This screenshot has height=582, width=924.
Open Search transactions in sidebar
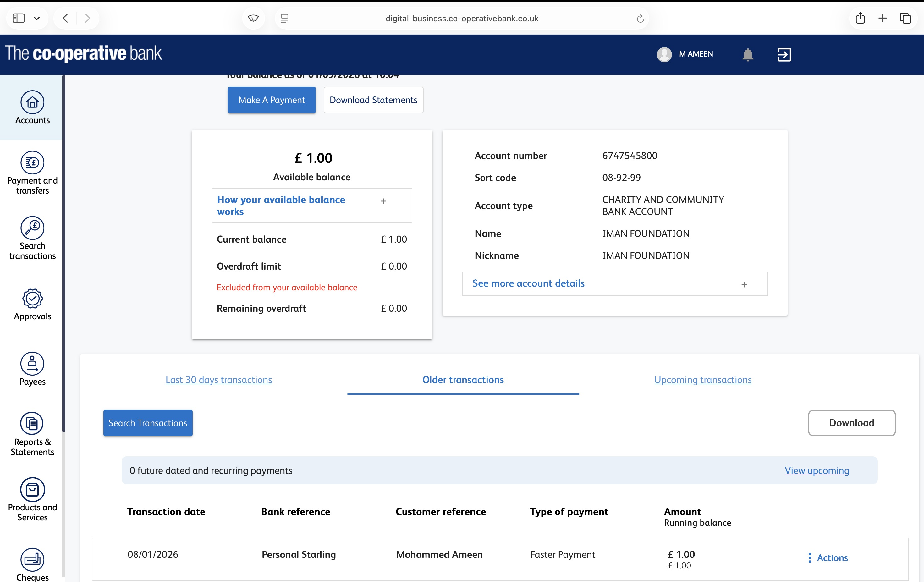[32, 238]
